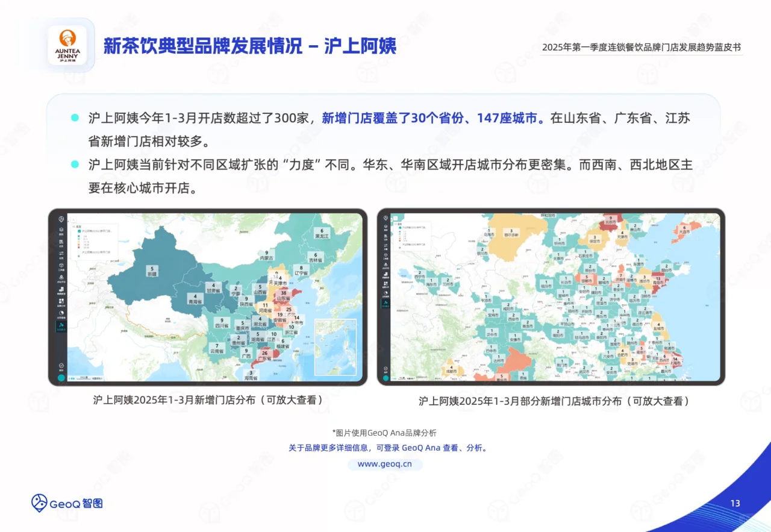Click the page number 13
Screen dimensions: 771x532
point(735,504)
